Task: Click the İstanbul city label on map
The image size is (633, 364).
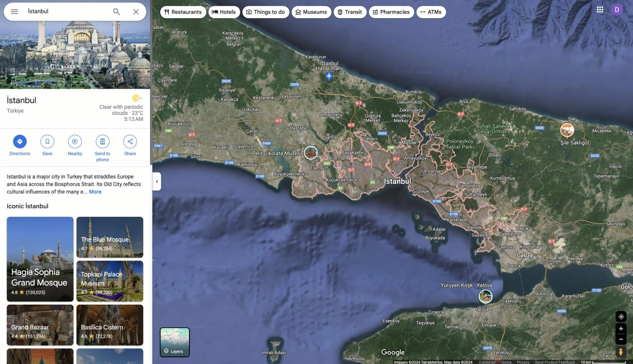Action: (397, 181)
